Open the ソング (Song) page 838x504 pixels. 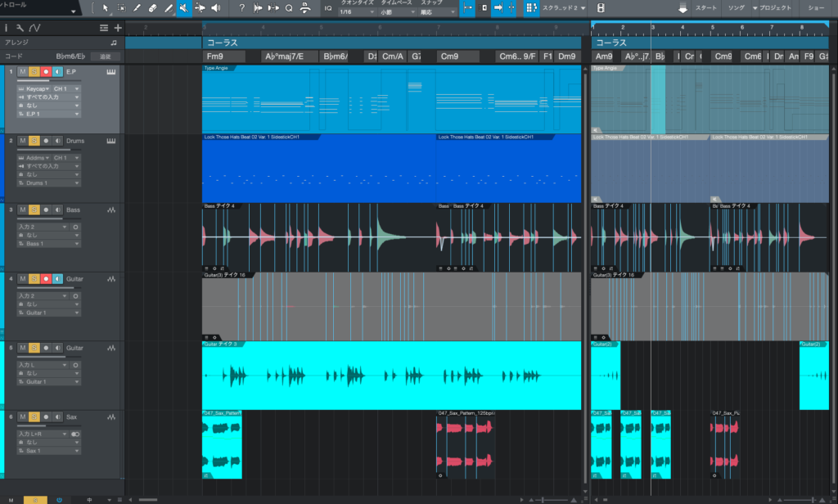coord(735,7)
